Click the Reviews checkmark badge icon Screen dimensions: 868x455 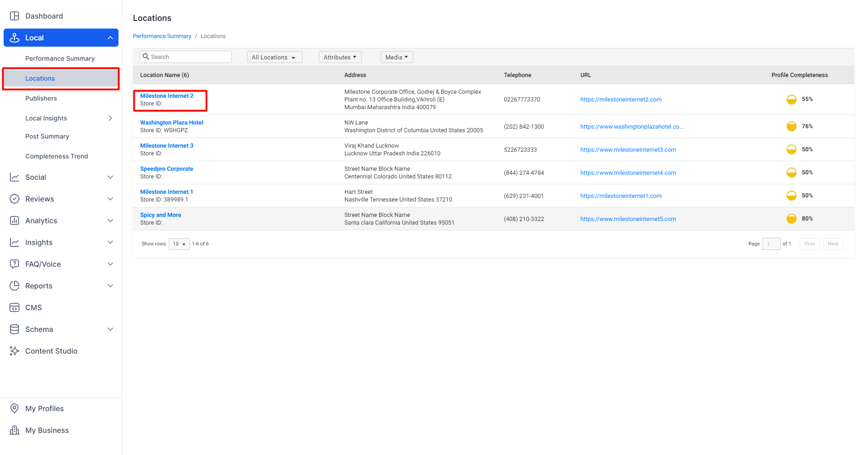click(x=14, y=199)
